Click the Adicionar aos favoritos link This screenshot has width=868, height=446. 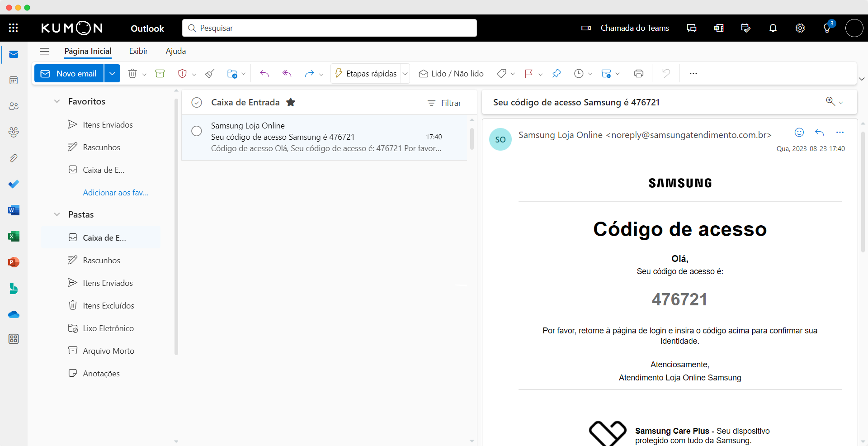click(116, 193)
